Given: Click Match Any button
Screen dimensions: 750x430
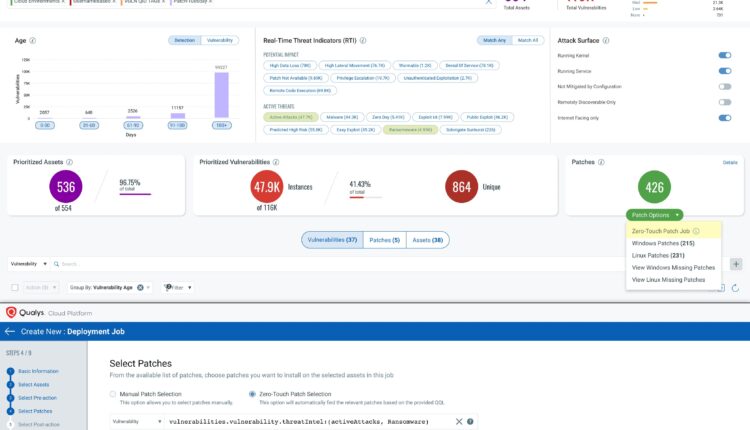Looking at the screenshot, I should (x=494, y=40).
